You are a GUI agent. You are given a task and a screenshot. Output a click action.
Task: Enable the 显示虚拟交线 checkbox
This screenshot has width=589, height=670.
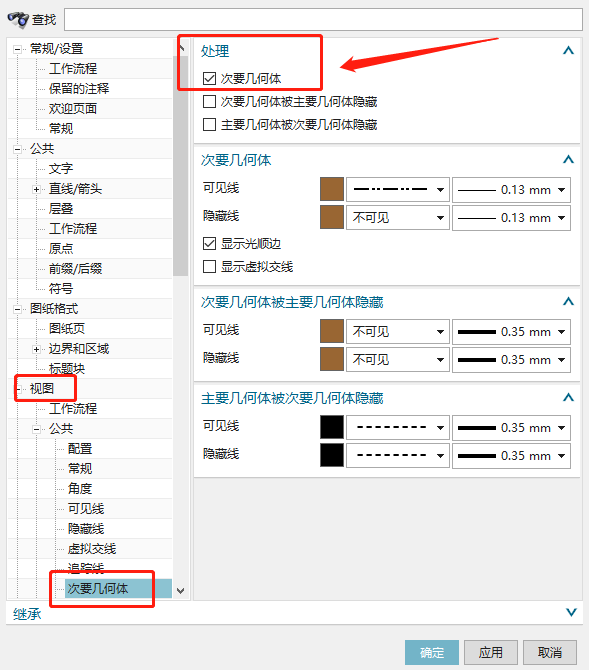[x=209, y=267]
